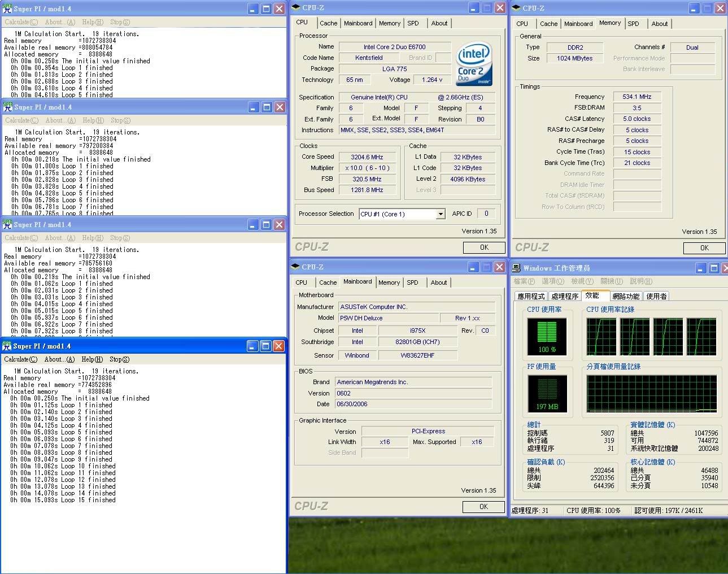The height and width of the screenshot is (574, 728).
Task: Click the Code Name field Kentsfield
Action: [369, 58]
